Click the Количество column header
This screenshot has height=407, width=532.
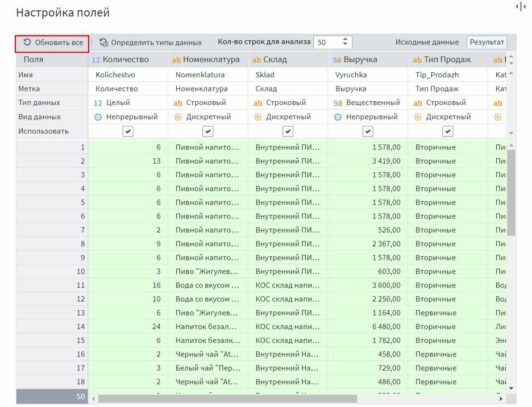128,60
